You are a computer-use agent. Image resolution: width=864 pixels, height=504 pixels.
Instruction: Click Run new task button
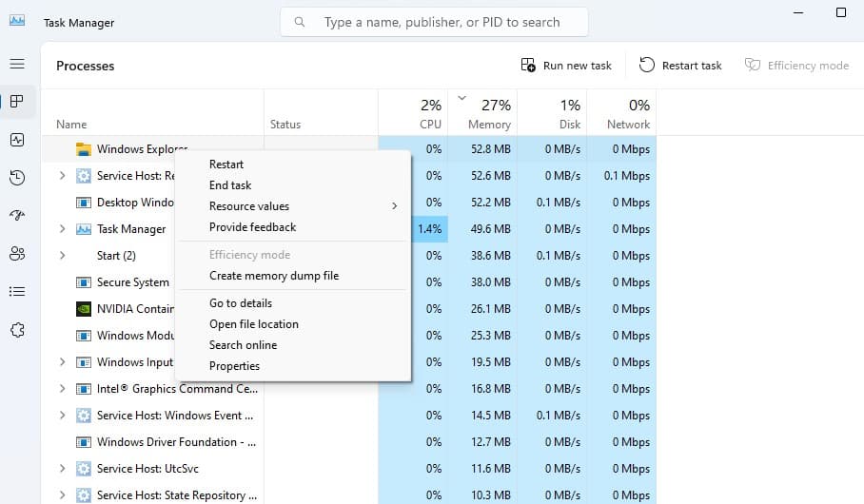(x=566, y=66)
